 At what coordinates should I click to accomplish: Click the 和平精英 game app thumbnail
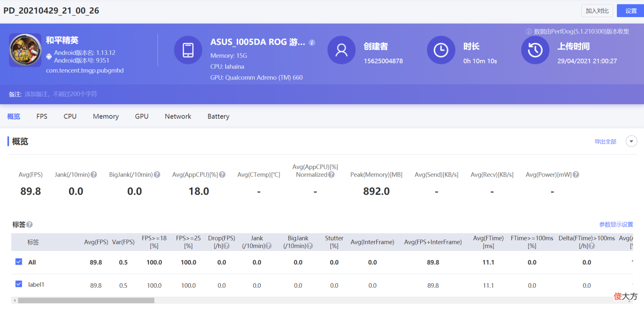[x=25, y=50]
